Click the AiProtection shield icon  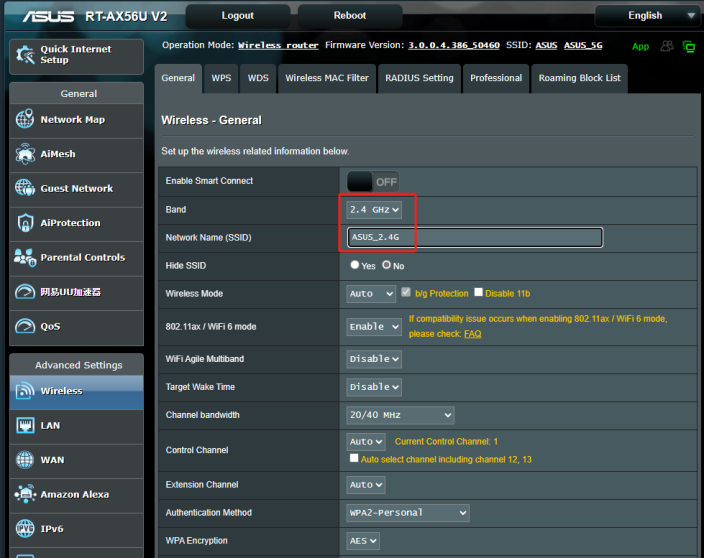[x=25, y=223]
